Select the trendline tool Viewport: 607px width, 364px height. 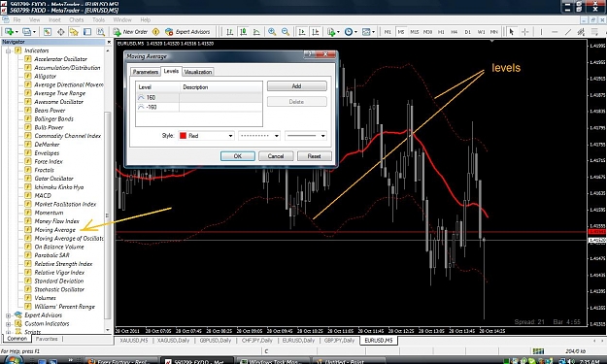pos(568,32)
